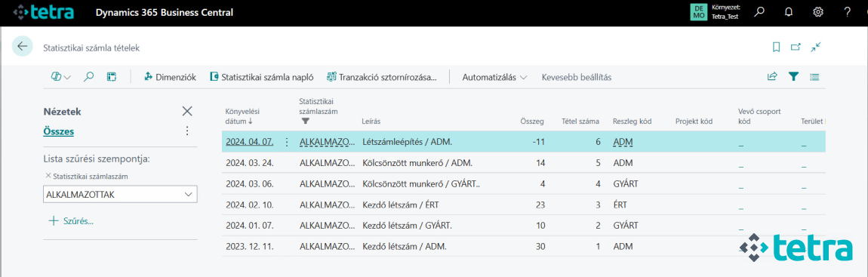Select the 2023. 12. 11. date cell
Image resolution: width=868 pixels, height=277 pixels.
250,246
